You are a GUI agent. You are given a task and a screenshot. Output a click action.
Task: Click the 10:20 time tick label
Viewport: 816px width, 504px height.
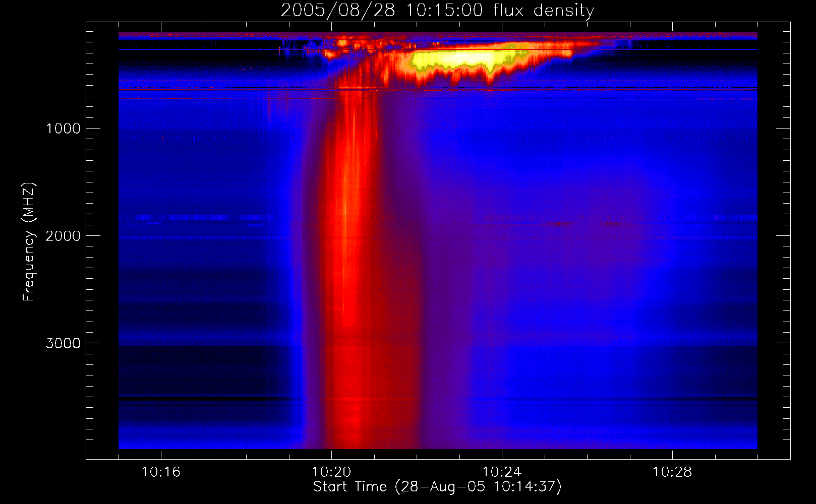click(331, 472)
